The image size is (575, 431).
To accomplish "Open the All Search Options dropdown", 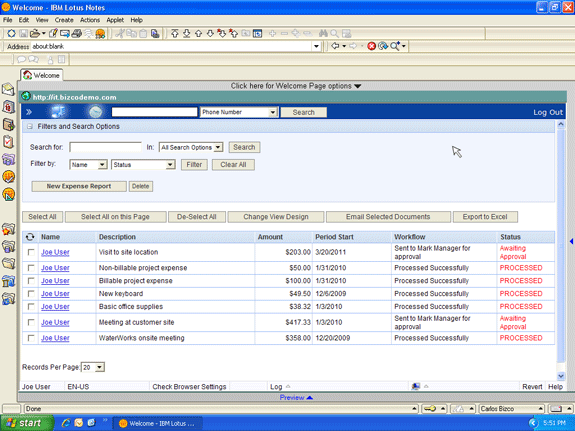I will pyautogui.click(x=191, y=147).
